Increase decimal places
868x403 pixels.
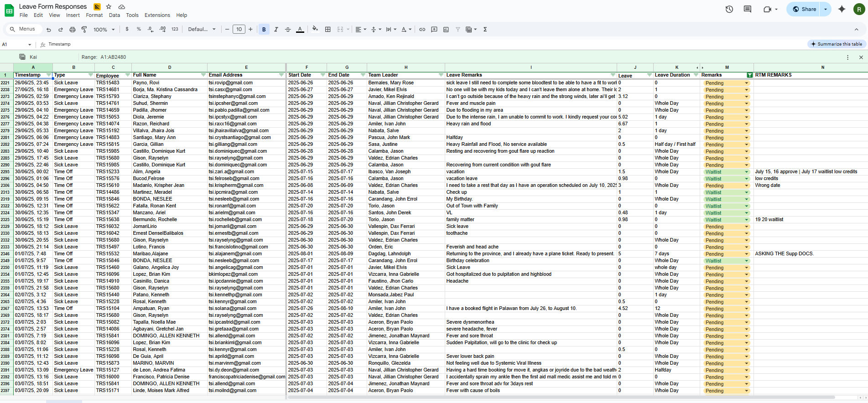[x=163, y=29]
